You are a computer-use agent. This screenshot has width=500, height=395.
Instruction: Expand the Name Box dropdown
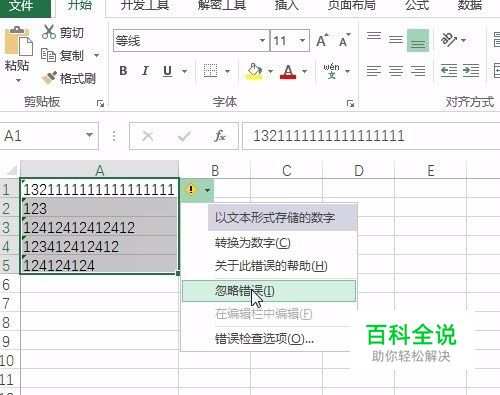coord(89,135)
